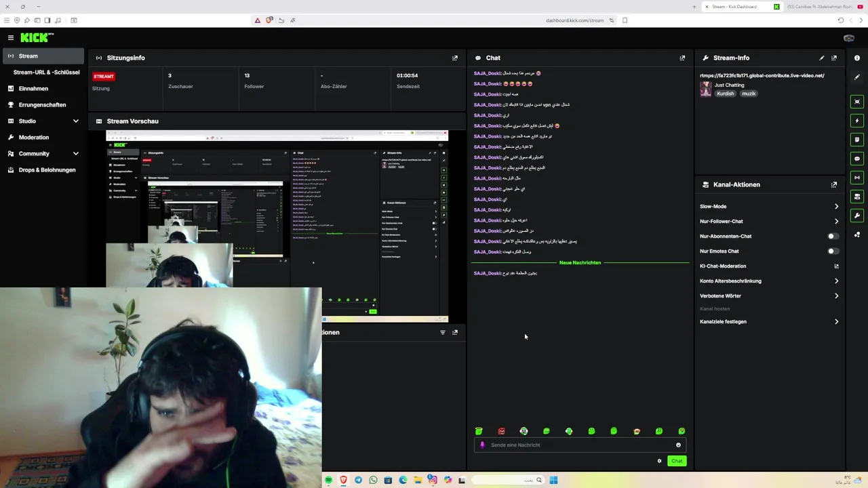Toggle the lightning bolt widget icon in the right rail

(x=857, y=121)
